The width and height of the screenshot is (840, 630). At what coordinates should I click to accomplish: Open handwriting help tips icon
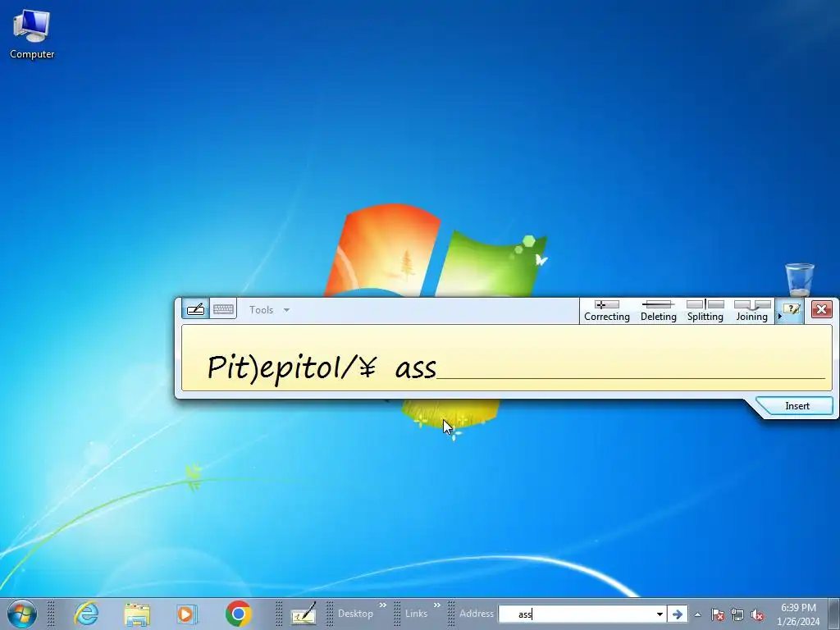792,309
